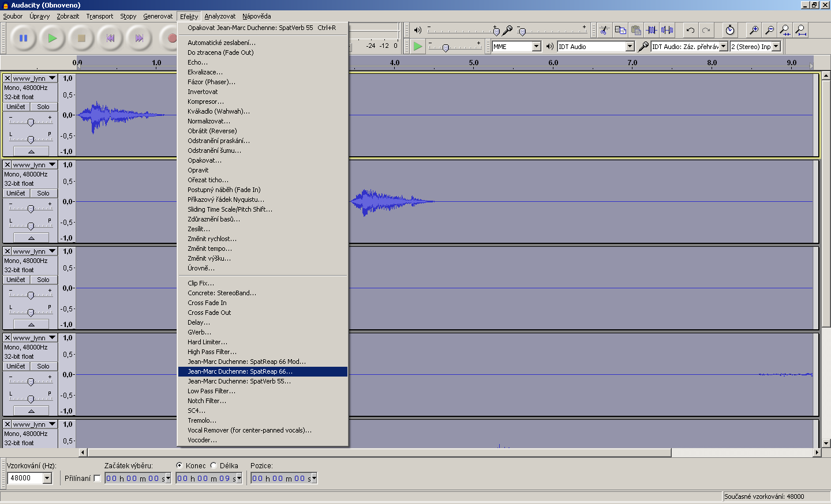Mute the first track with Umlčet
The height and width of the screenshot is (504, 831).
click(x=16, y=107)
